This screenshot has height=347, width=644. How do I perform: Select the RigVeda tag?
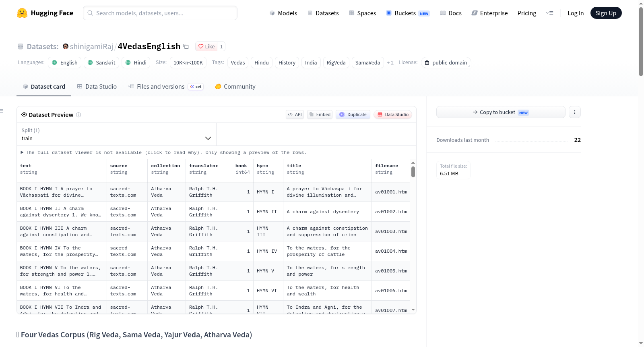click(336, 62)
